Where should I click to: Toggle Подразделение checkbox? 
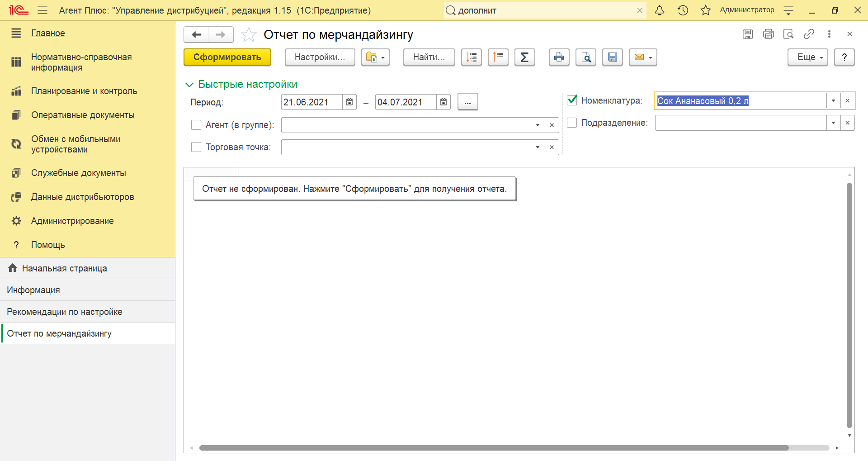(x=572, y=123)
